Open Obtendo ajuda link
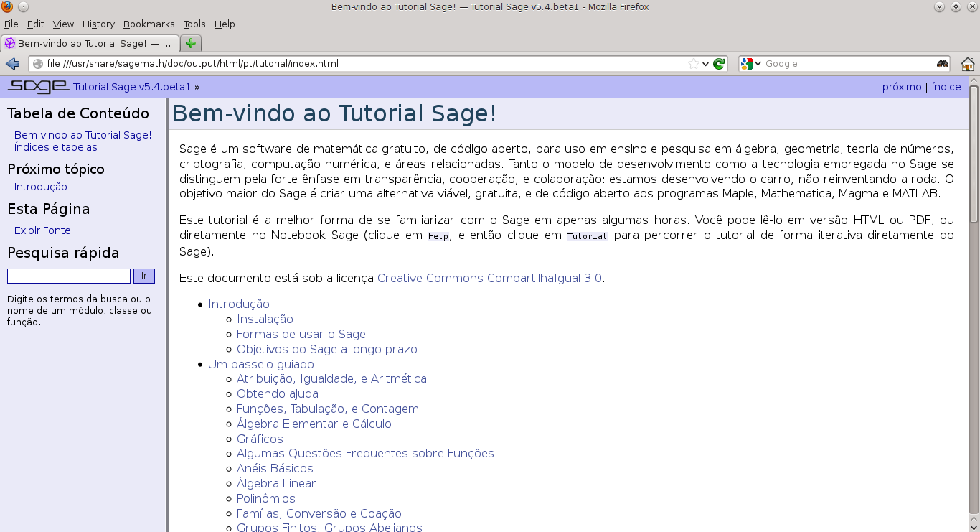Viewport: 980px width, 532px height. click(278, 394)
